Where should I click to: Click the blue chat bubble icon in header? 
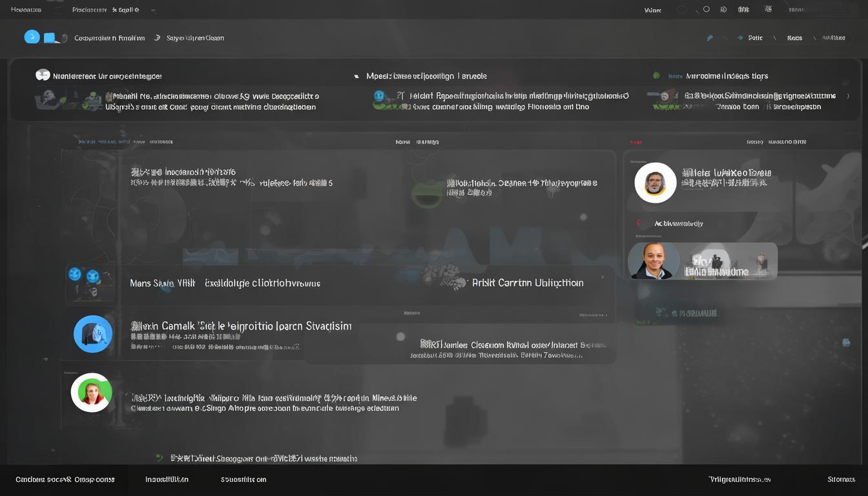click(32, 37)
